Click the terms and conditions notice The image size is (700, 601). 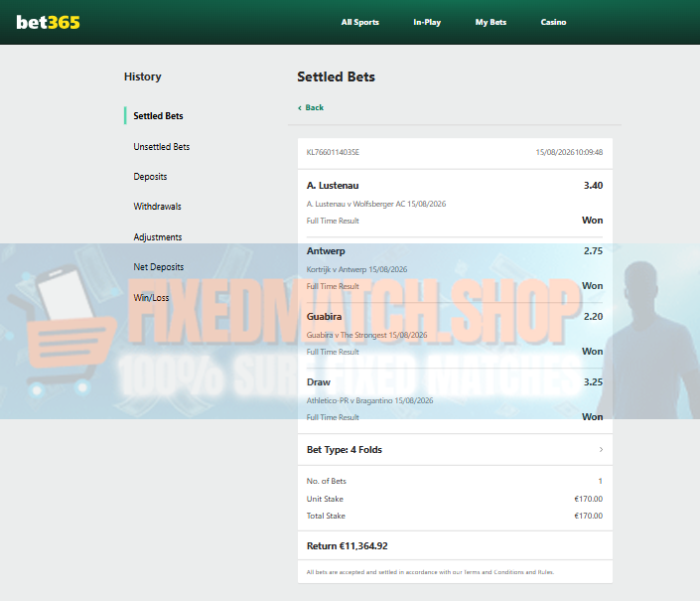[430, 572]
